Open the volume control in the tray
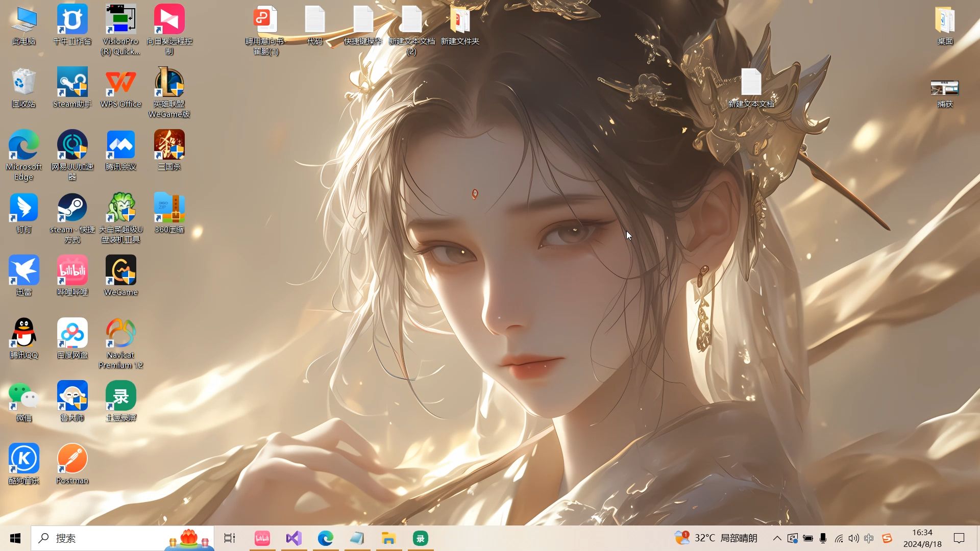 (x=853, y=538)
